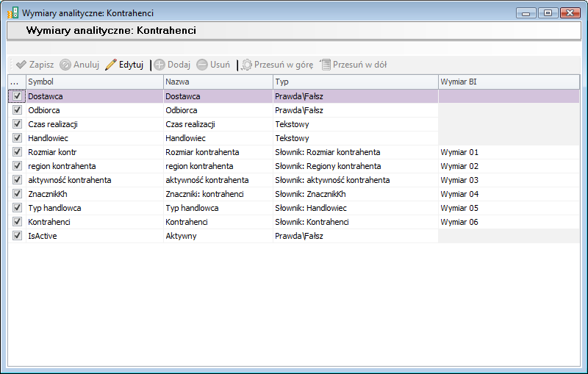Click the 'Wymiar 03' cell
The image size is (588, 374).
pos(509,180)
